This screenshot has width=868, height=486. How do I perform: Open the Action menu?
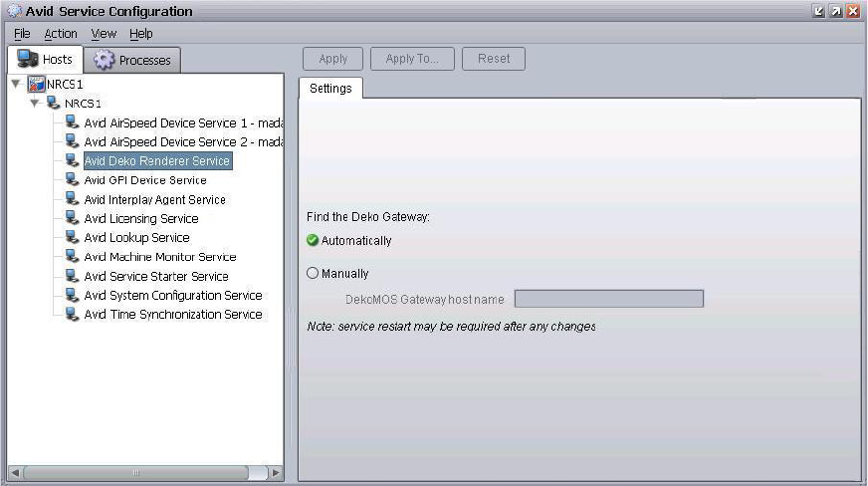tap(61, 34)
